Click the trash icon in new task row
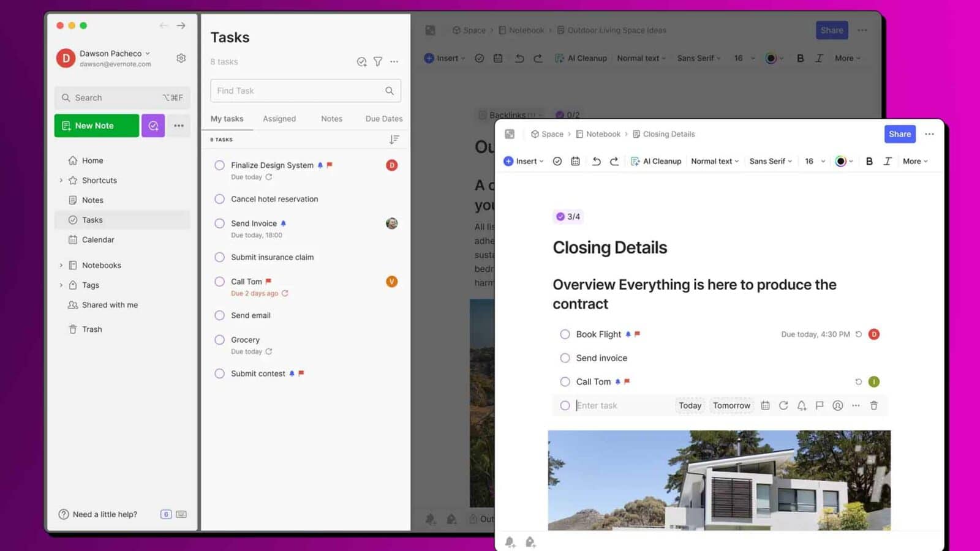The height and width of the screenshot is (551, 980). [x=874, y=405]
